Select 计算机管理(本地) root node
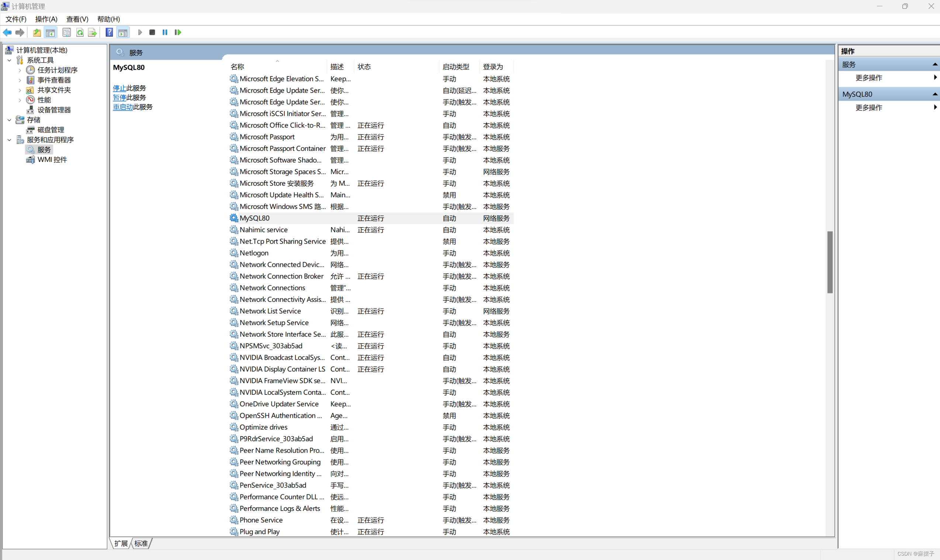The height and width of the screenshot is (560, 940). point(42,50)
